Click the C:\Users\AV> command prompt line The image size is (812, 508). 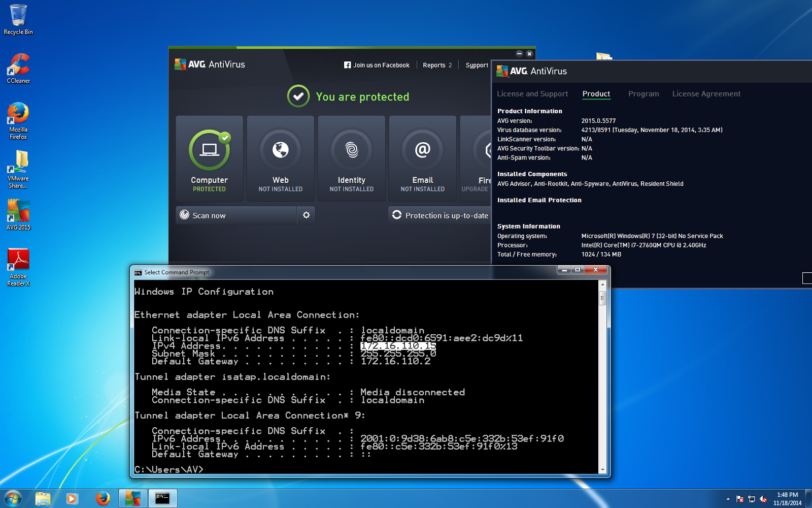tap(169, 469)
